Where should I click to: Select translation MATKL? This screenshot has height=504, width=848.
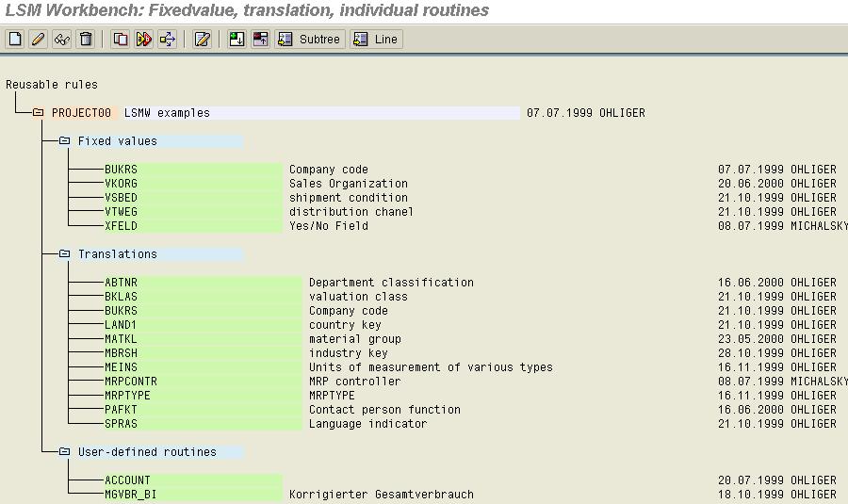pos(203,338)
